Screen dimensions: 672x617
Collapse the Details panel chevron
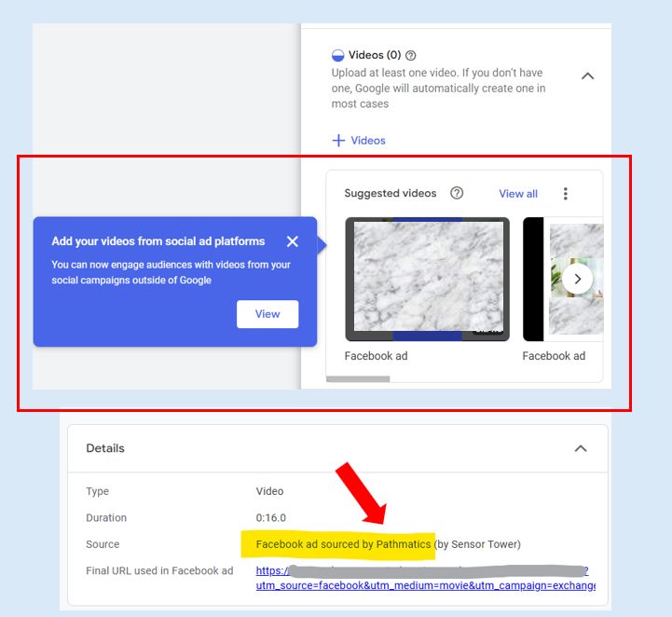point(581,448)
